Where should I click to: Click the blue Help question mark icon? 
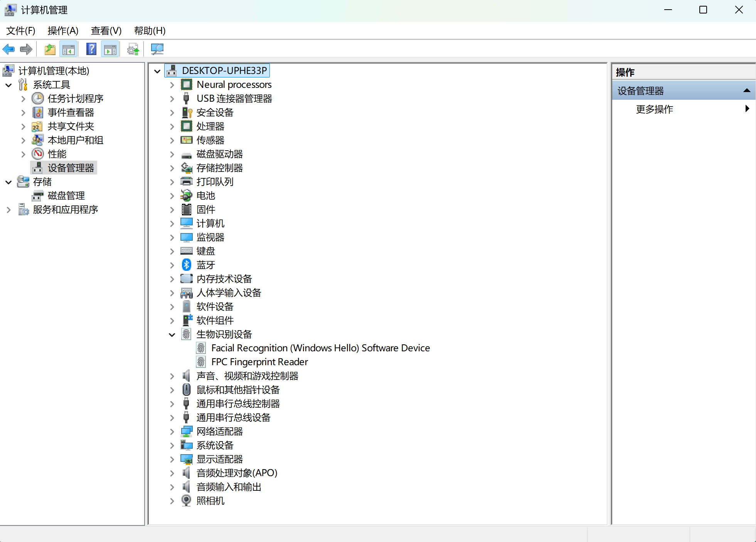click(x=91, y=49)
